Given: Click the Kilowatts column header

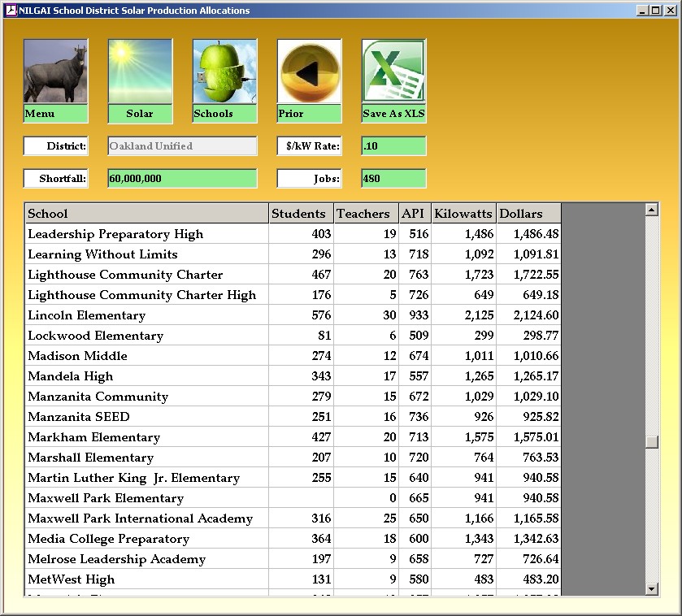Looking at the screenshot, I should tap(463, 214).
